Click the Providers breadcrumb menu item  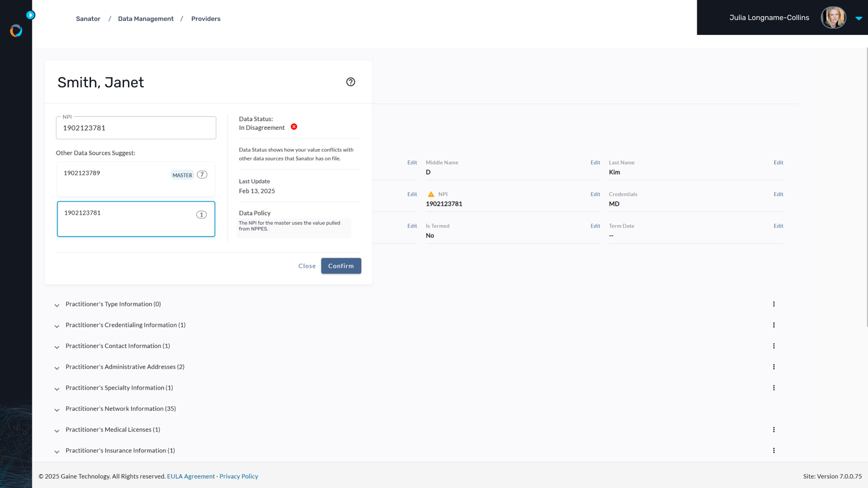click(x=205, y=19)
